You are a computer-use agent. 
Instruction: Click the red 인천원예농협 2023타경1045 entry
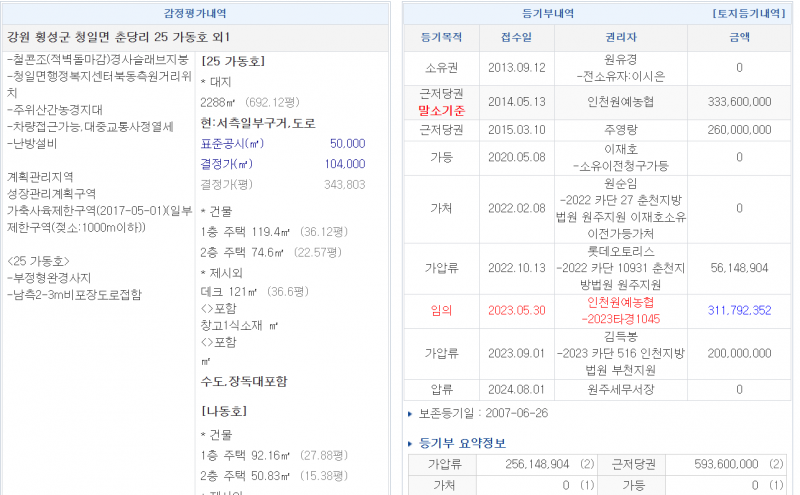621,310
